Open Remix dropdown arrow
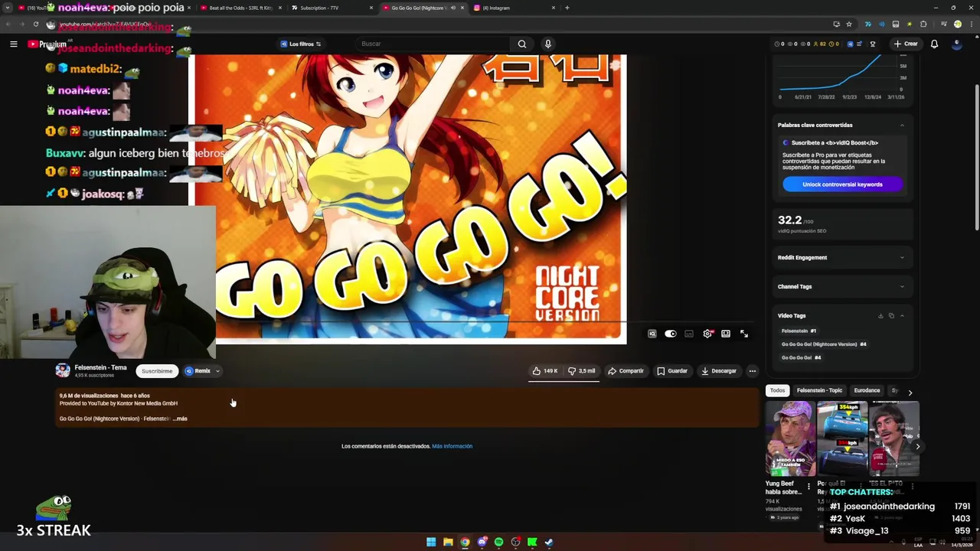 pos(217,371)
